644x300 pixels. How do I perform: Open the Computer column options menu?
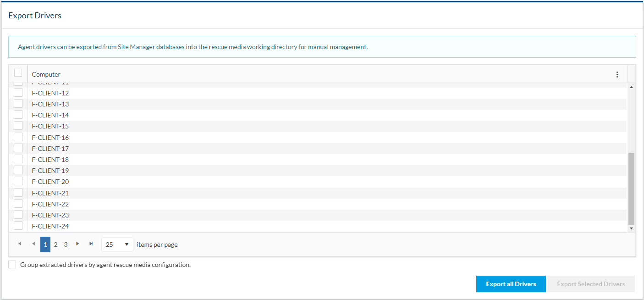click(617, 74)
